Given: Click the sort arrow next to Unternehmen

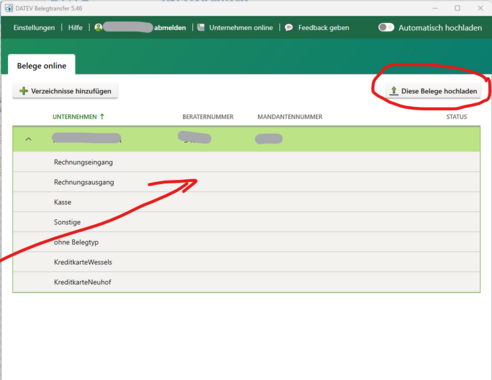Looking at the screenshot, I should (102, 116).
